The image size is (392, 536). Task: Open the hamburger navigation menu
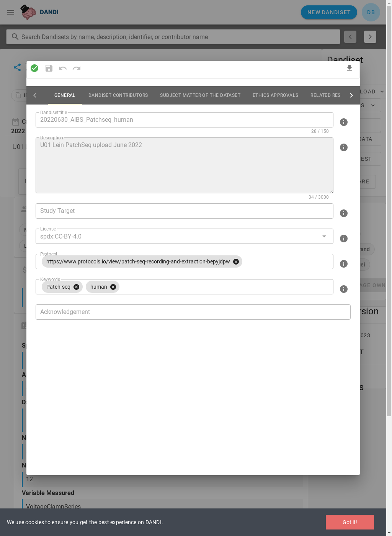(11, 12)
